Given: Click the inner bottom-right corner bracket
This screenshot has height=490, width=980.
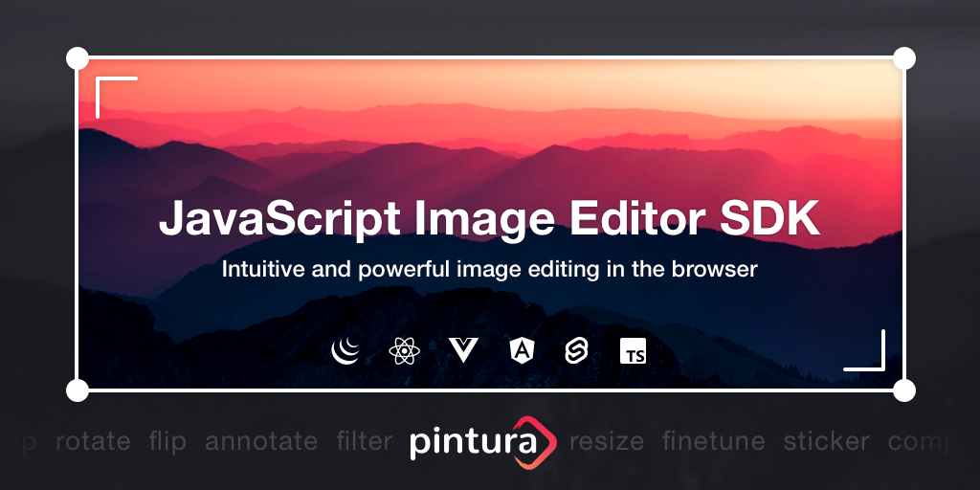Looking at the screenshot, I should (864, 350).
